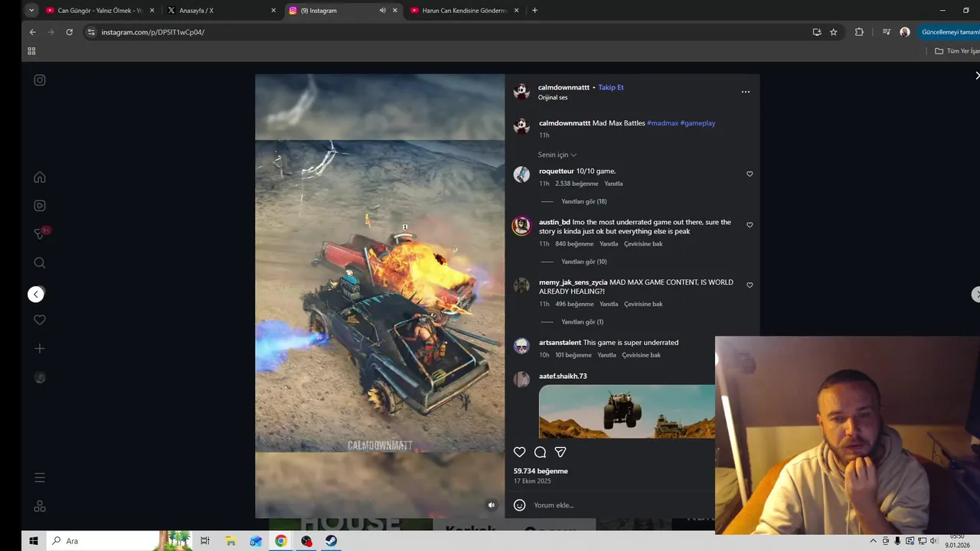Open Instagram search in sidebar
980x551 pixels.
point(40,262)
